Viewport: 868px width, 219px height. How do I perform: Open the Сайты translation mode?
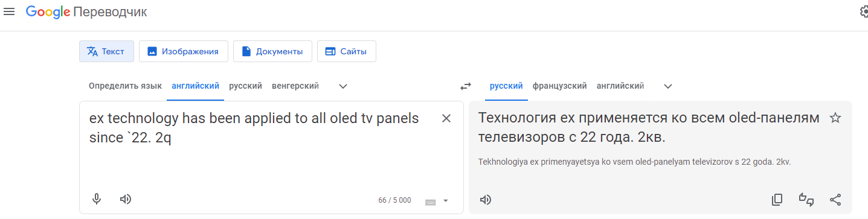(x=347, y=51)
